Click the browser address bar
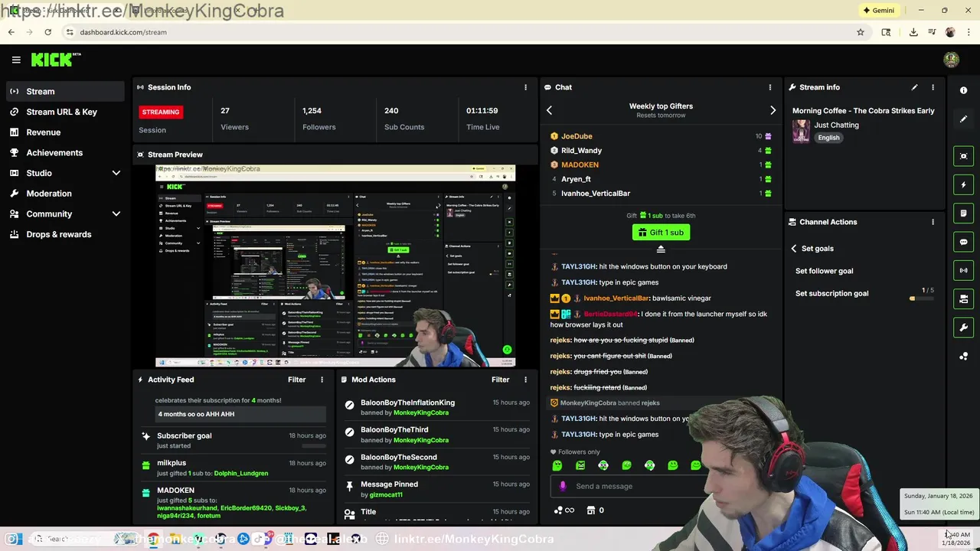This screenshot has width=980, height=551. (459, 32)
